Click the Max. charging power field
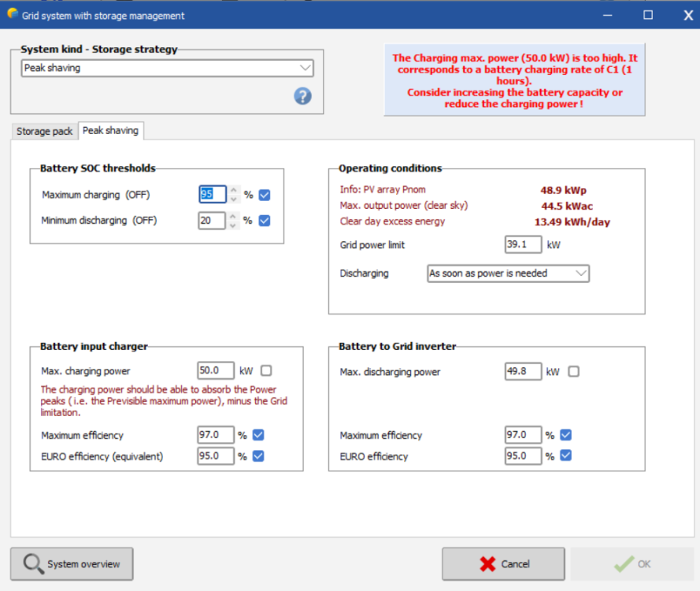The image size is (700, 591). click(216, 370)
